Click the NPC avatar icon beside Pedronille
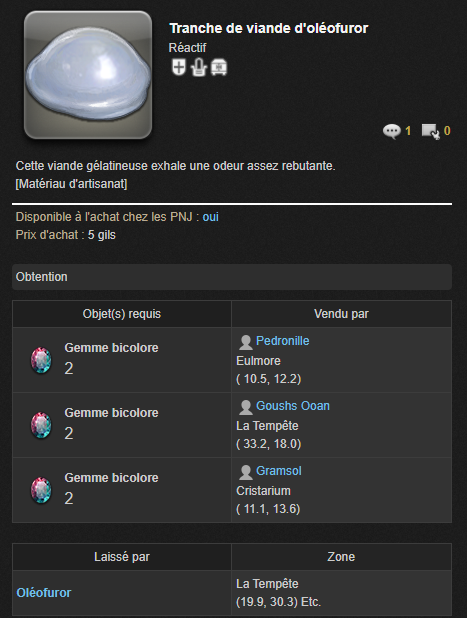The width and height of the screenshot is (467, 618). point(246,342)
